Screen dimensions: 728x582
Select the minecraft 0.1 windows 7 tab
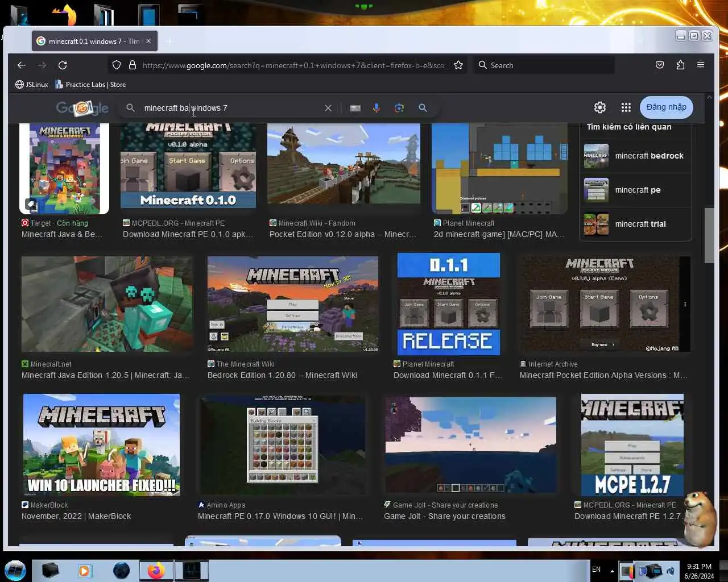94,41
